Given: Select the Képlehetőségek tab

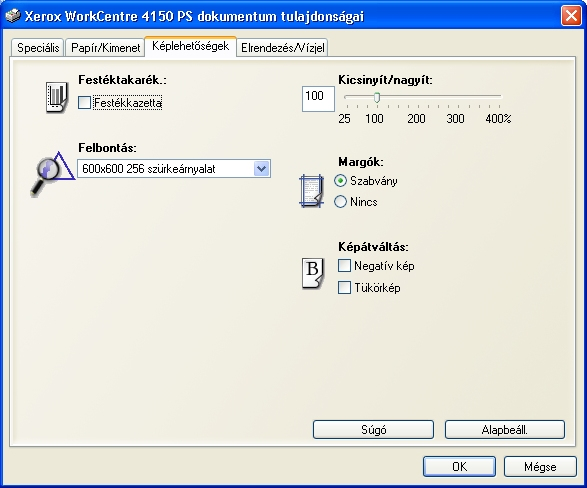Looking at the screenshot, I should pyautogui.click(x=190, y=46).
